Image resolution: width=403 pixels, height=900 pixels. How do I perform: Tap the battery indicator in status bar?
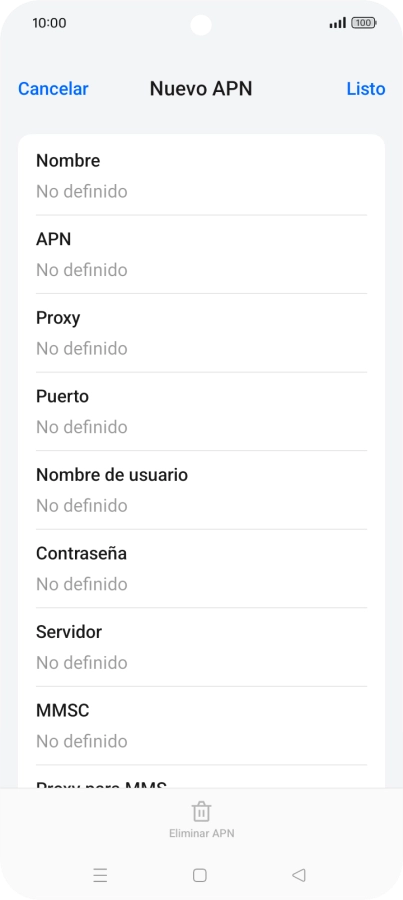point(364,23)
